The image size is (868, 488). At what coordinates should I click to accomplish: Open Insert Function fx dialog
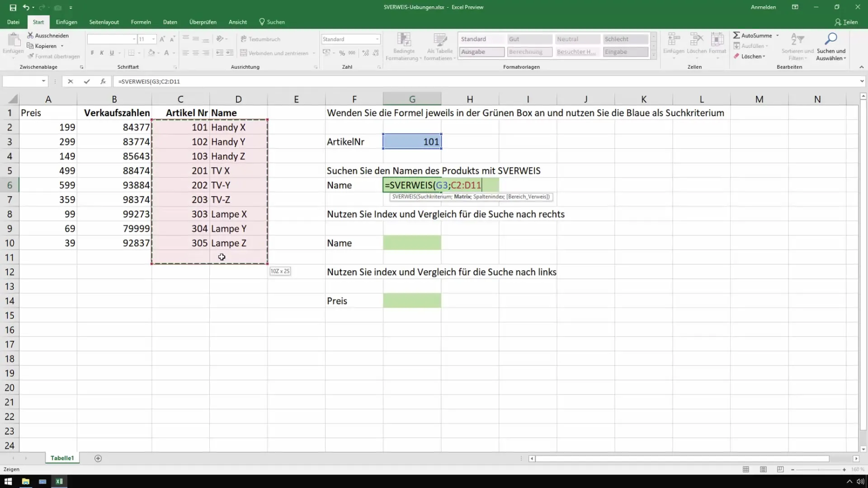click(x=103, y=81)
